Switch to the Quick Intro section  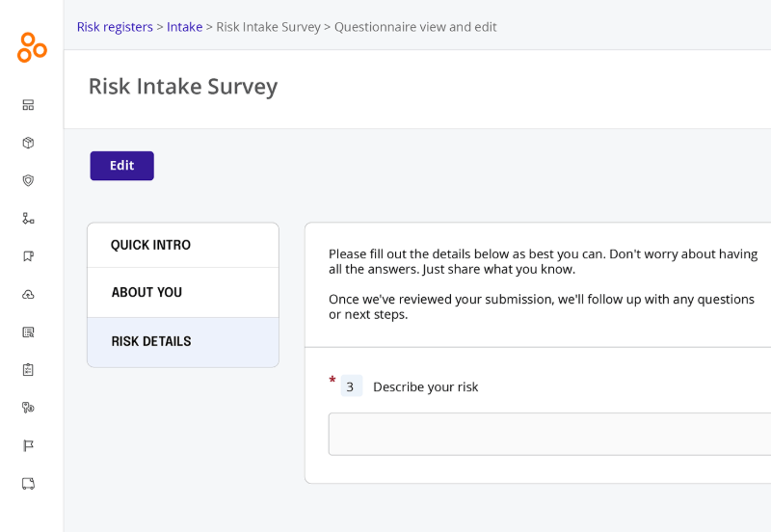point(183,245)
